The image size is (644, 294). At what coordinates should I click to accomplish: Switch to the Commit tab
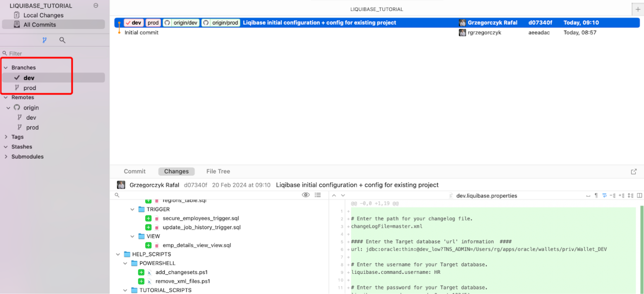(134, 171)
